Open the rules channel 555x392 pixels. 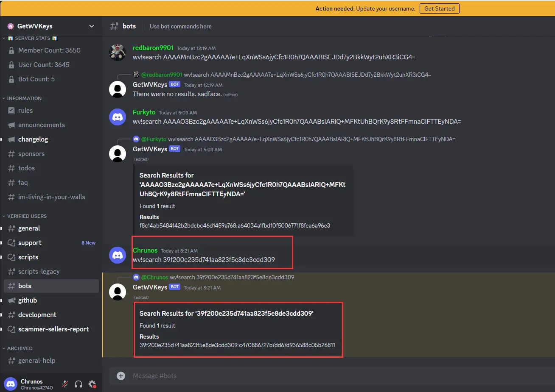(x=25, y=111)
